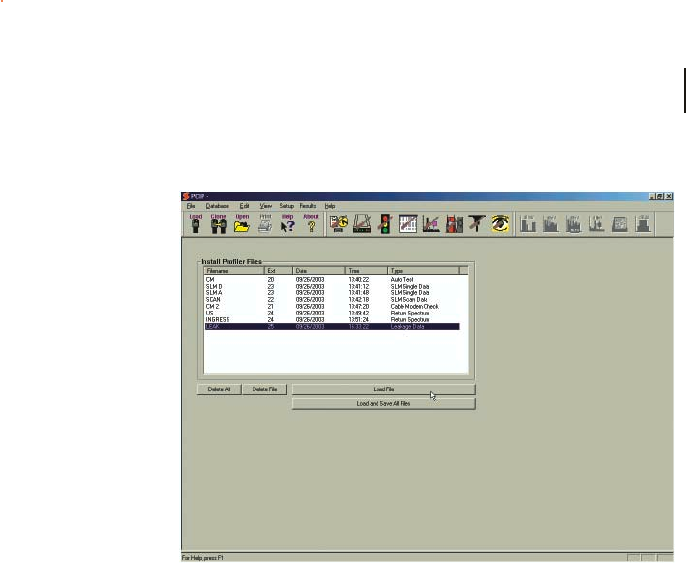
Task: Click the second grayed spectrum-chart toolbar icon
Action: click(551, 224)
